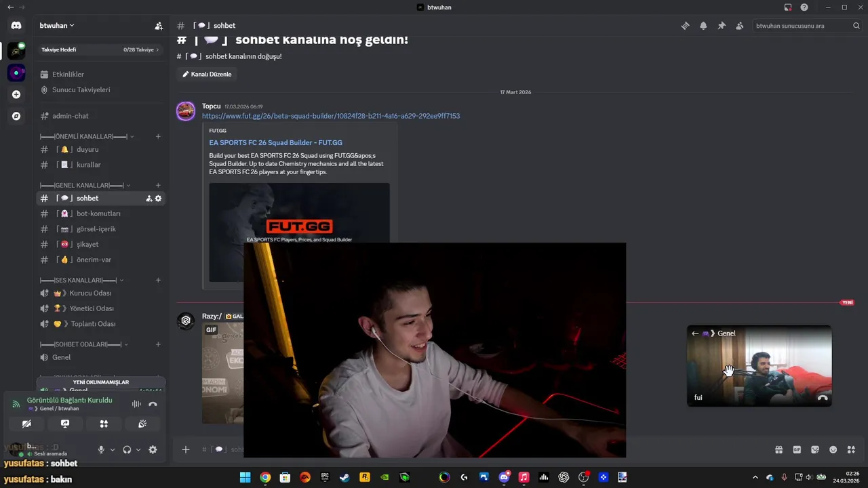
Task: Hang up from the Genel mini call popout
Action: point(823,398)
